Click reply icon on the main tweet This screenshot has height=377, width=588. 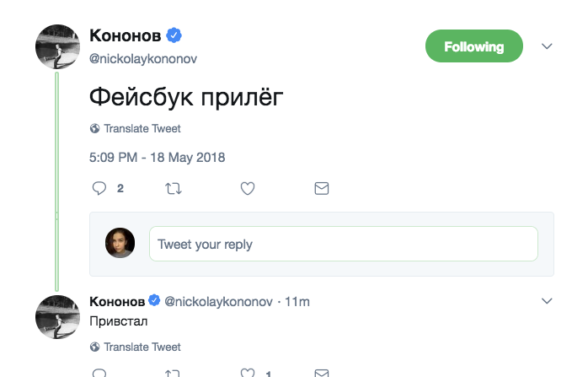pyautogui.click(x=99, y=188)
